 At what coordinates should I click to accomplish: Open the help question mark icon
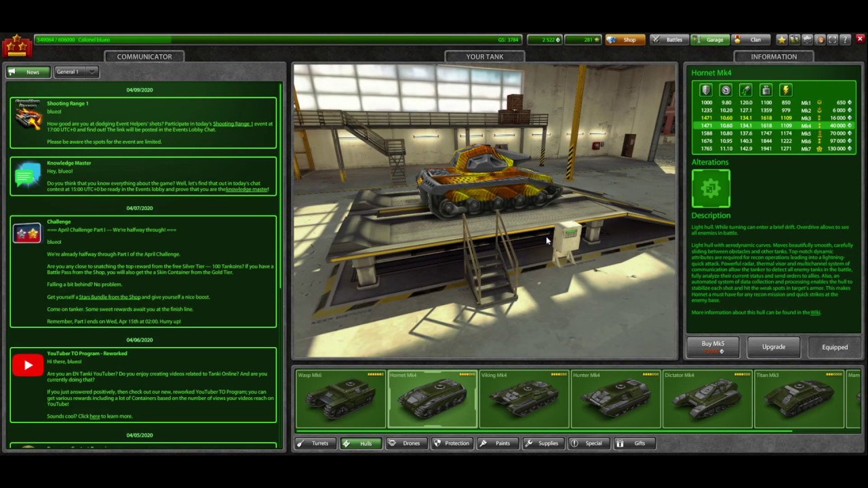845,40
